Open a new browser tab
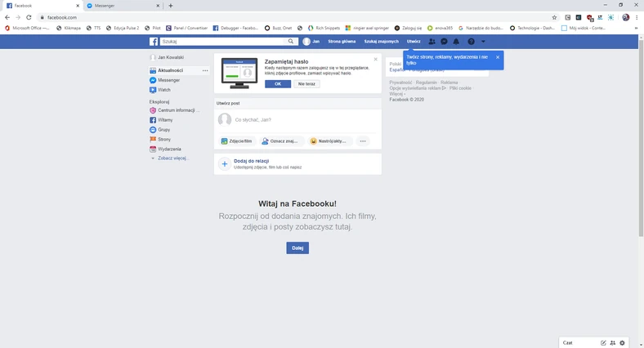644x348 pixels. pos(171,6)
